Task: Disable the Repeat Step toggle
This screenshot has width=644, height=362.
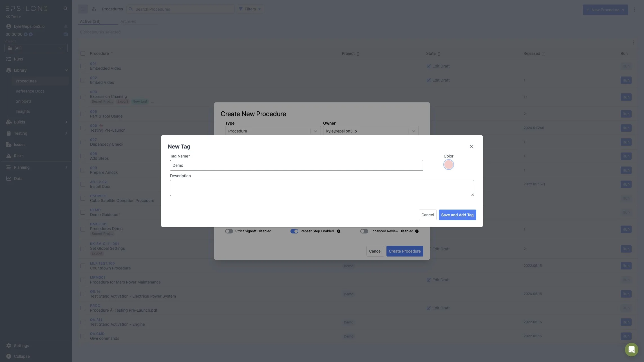Action: click(x=294, y=231)
